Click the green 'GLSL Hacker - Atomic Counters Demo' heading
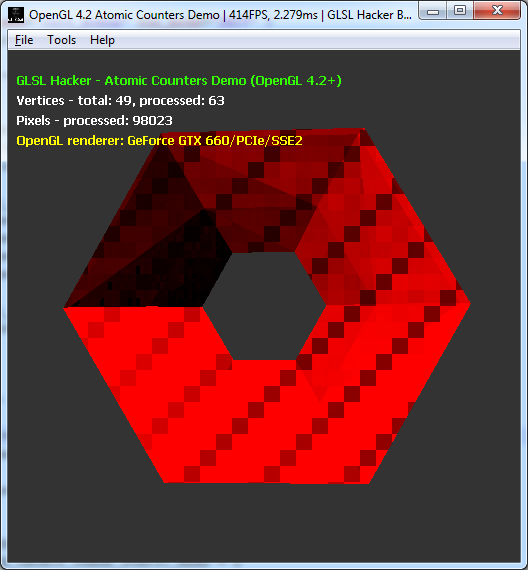 179,80
